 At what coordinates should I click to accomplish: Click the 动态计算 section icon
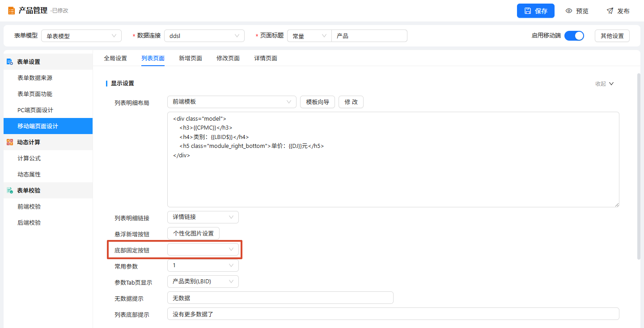(x=10, y=142)
